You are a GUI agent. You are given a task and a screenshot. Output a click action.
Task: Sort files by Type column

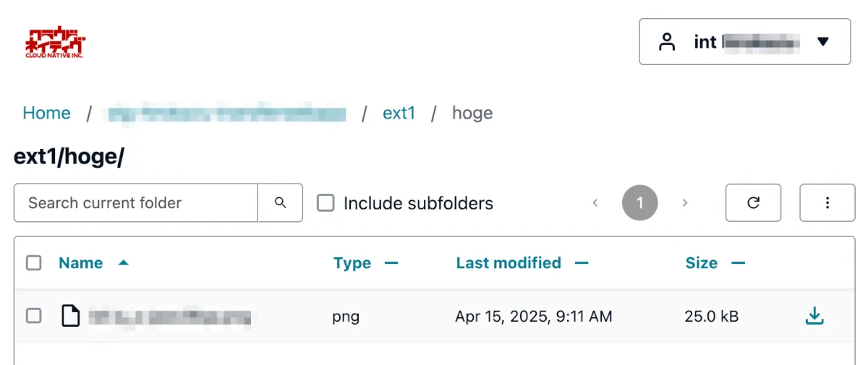click(x=352, y=263)
